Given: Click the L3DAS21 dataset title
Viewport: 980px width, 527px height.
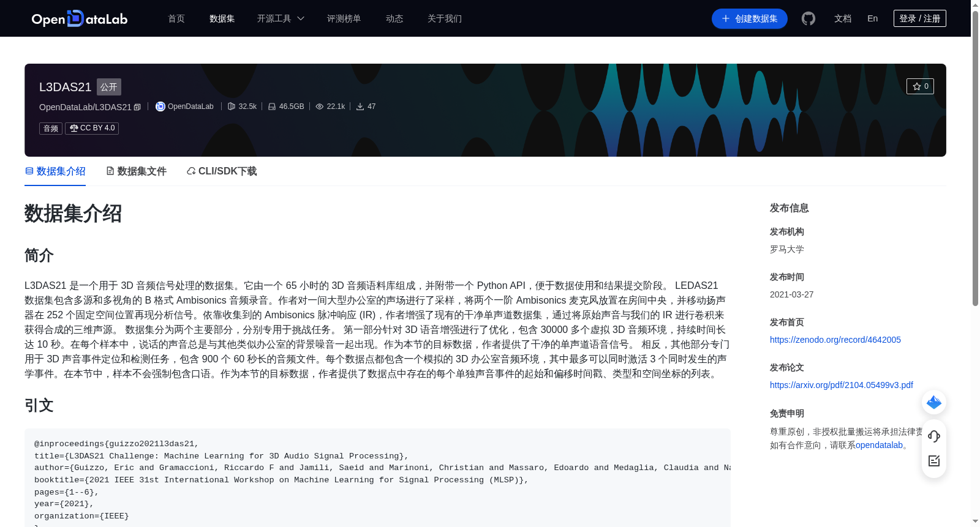Looking at the screenshot, I should [65, 87].
